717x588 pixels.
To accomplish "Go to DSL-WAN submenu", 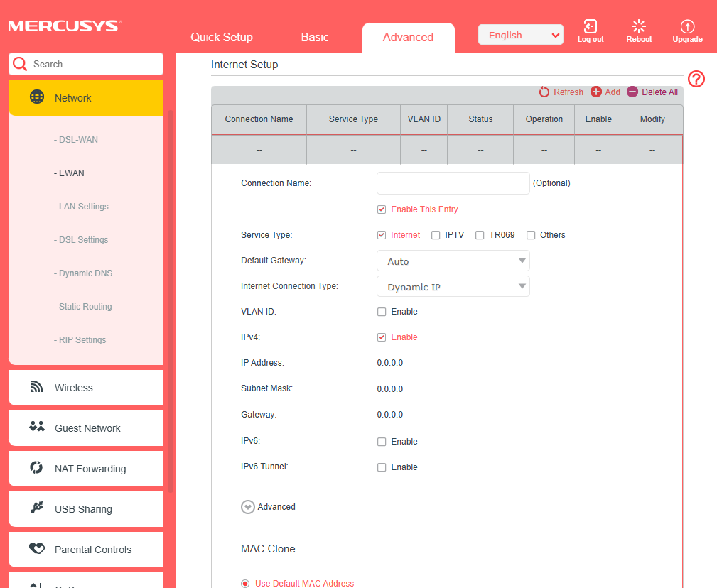I will point(76,140).
